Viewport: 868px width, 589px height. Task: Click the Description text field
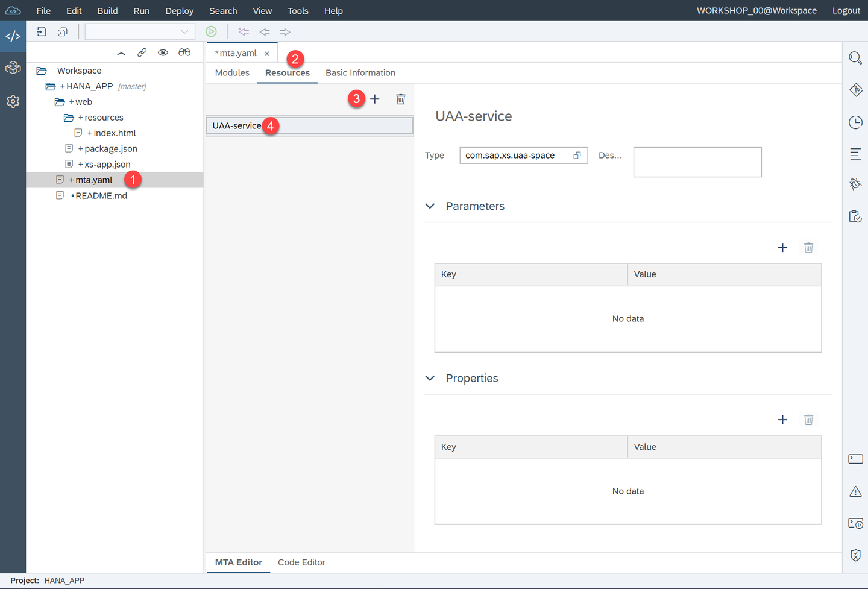697,162
